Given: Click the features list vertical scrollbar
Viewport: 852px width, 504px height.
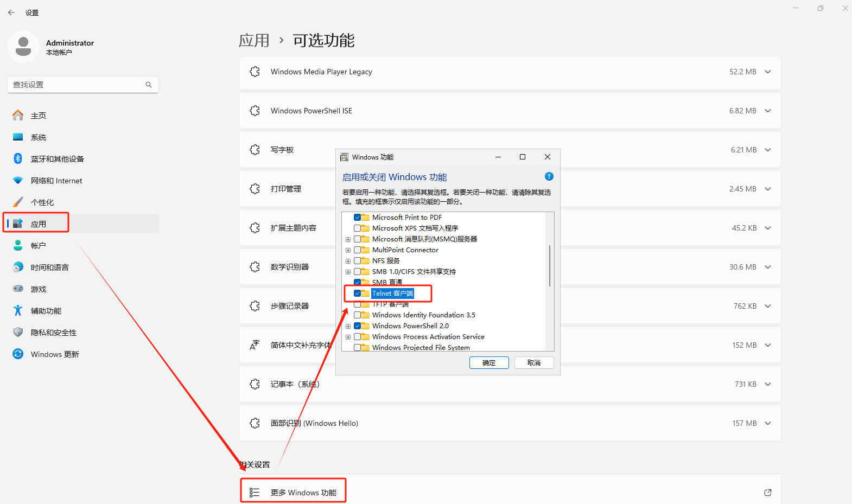Looking at the screenshot, I should point(550,265).
